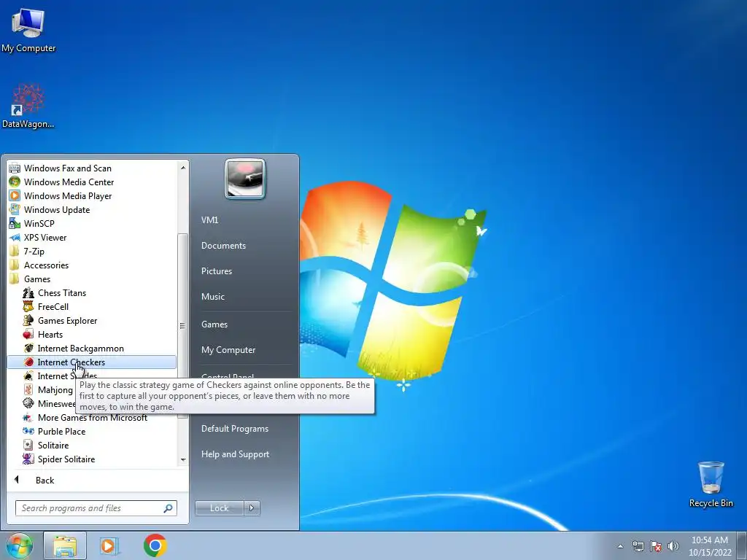
Task: Open Games in right Start pane
Action: [x=214, y=324]
